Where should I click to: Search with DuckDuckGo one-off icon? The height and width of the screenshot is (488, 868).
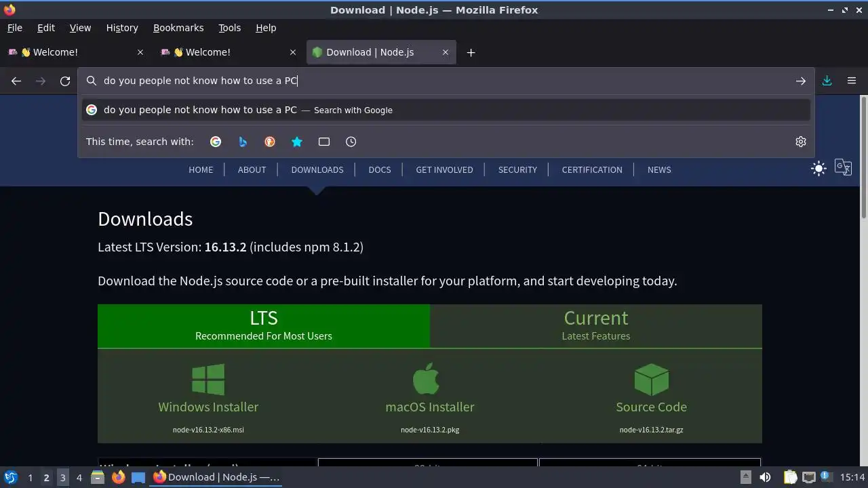click(270, 142)
